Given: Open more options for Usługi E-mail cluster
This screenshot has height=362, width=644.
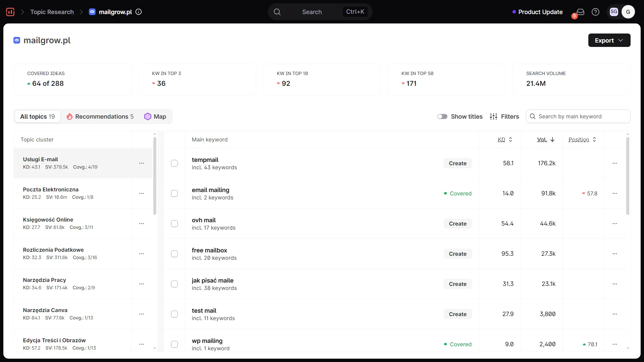Looking at the screenshot, I should pyautogui.click(x=141, y=163).
